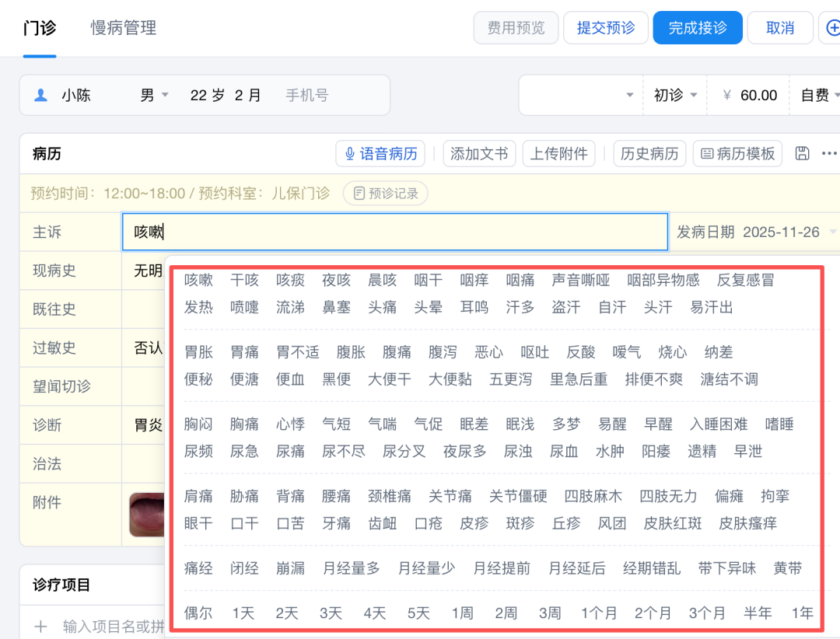The image size is (840, 639).
Task: Click the 完成接诊 button
Action: tap(697, 27)
